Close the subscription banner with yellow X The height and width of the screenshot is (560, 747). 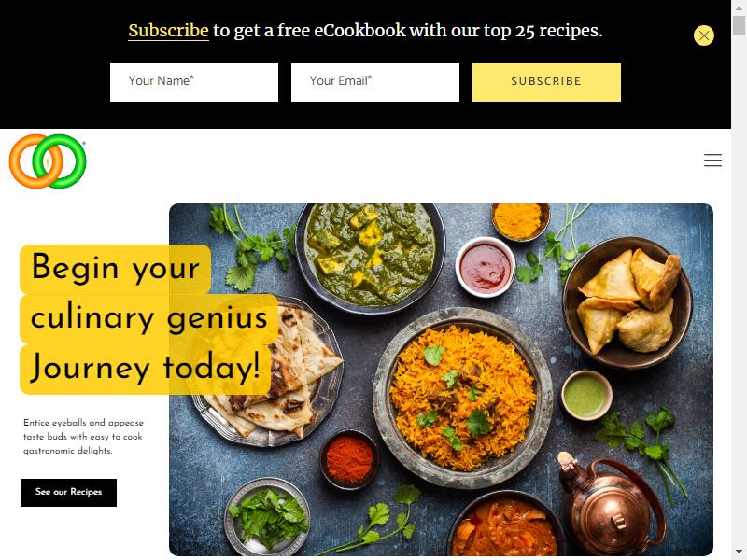coord(704,35)
